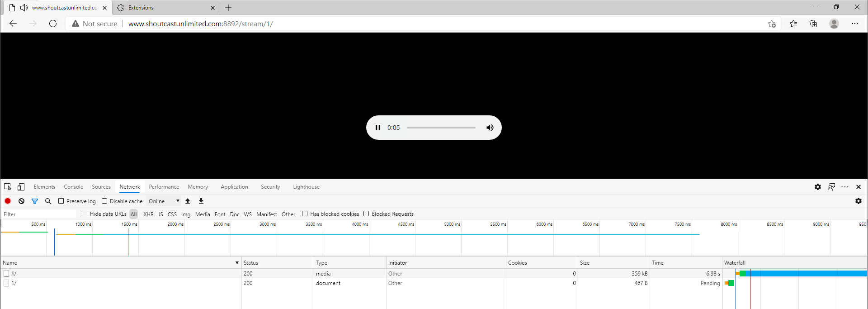Click the address bar URL

(200, 24)
